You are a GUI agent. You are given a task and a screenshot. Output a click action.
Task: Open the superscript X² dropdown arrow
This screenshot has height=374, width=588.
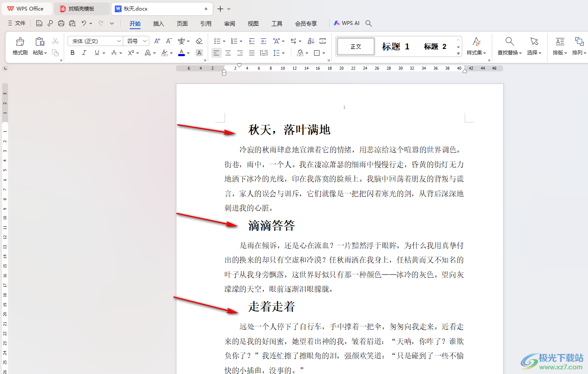138,53
